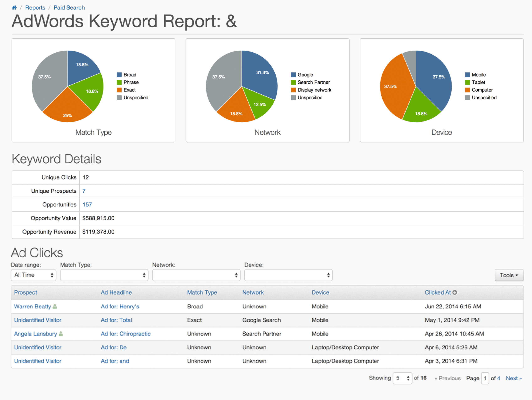The image size is (532, 400).
Task: Click the contact icon beside Warren Beatty
Action: [x=55, y=306]
